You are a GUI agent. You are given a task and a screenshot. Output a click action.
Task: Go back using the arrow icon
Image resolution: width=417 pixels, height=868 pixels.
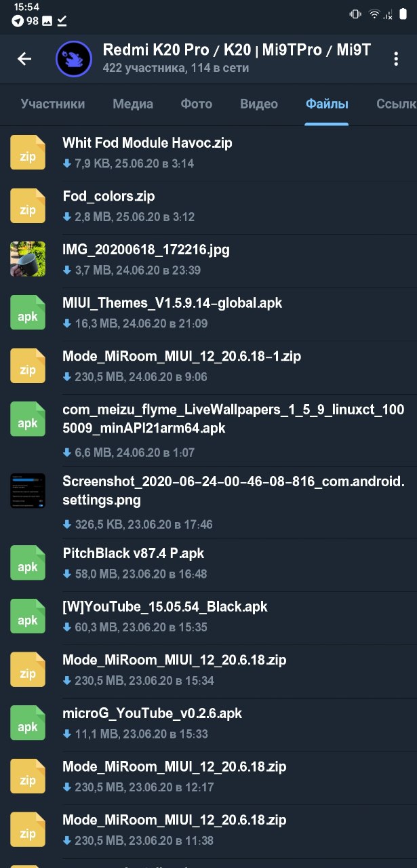pos(24,59)
